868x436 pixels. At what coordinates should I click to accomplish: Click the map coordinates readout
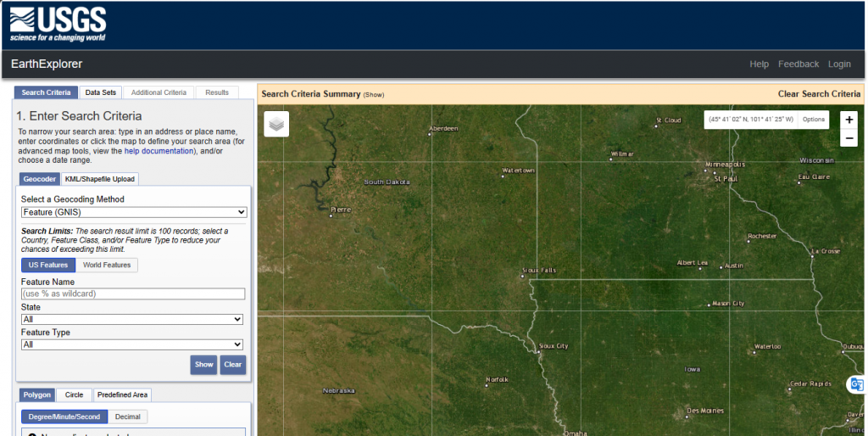click(x=751, y=120)
